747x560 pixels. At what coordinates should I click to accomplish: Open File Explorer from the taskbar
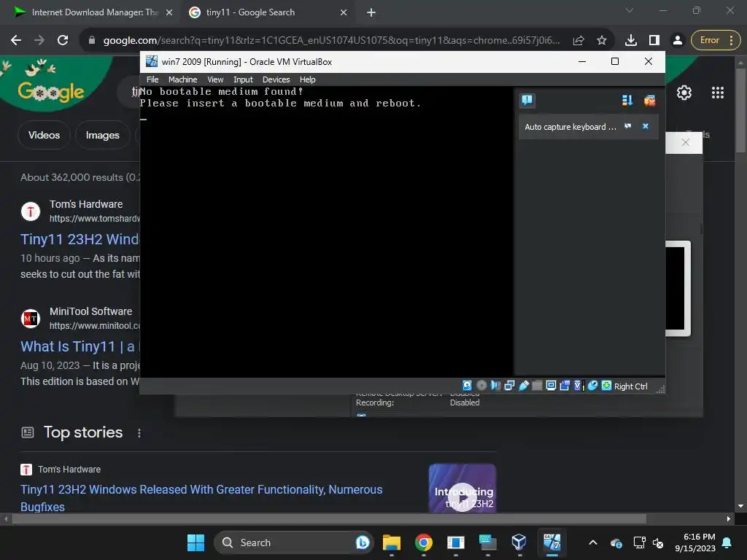[392, 542]
